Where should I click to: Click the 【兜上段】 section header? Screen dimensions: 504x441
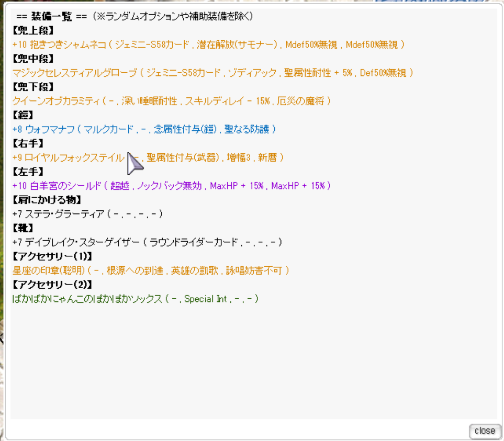(x=33, y=31)
